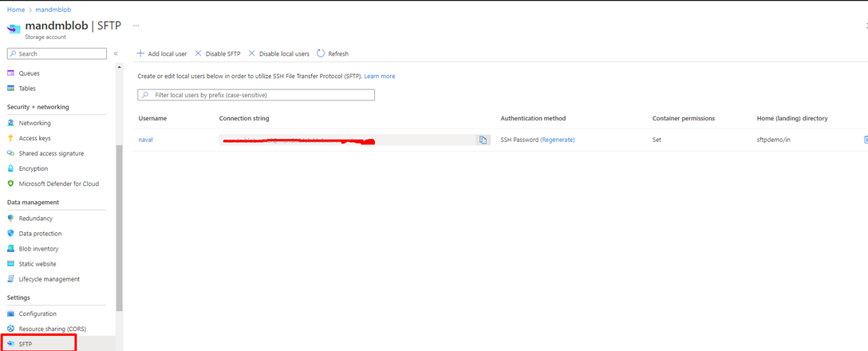Click the Configuration icon
The width and height of the screenshot is (868, 351).
[10, 314]
